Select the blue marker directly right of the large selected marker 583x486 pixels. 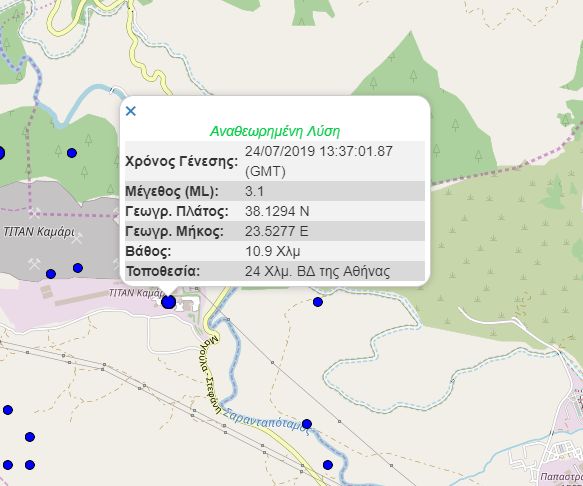tap(318, 302)
